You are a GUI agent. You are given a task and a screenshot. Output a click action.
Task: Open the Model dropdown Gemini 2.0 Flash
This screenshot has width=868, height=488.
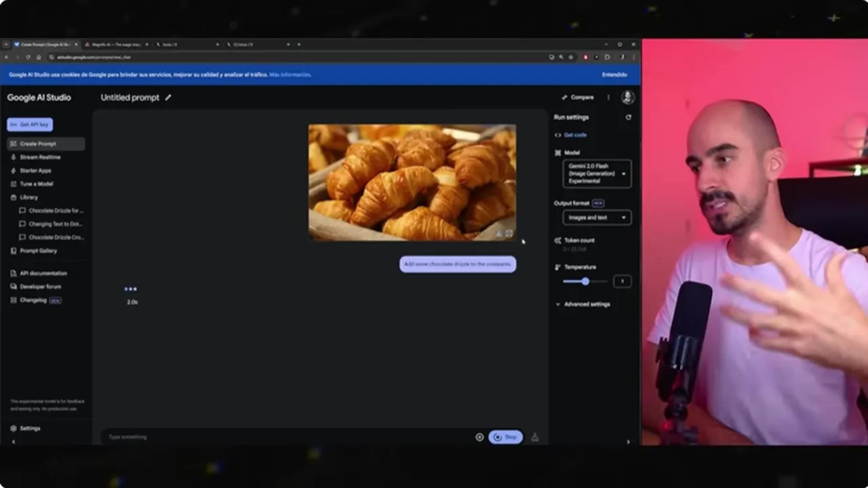click(x=597, y=174)
